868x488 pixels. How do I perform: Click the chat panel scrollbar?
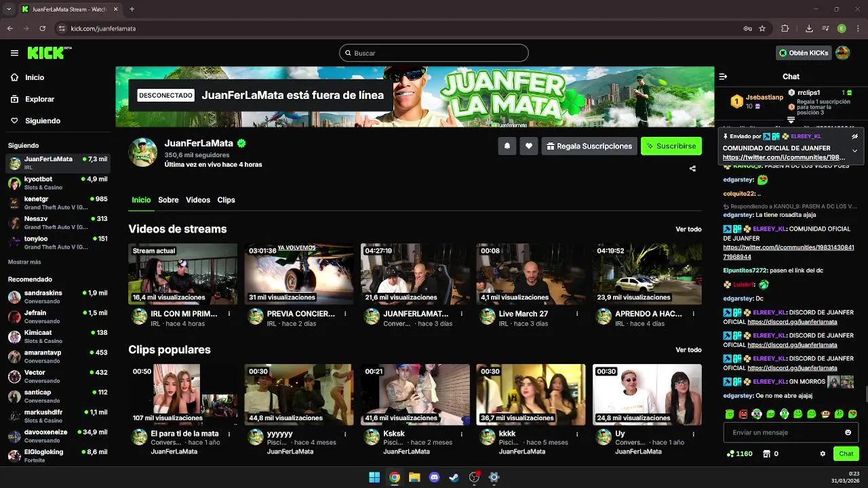866,394
